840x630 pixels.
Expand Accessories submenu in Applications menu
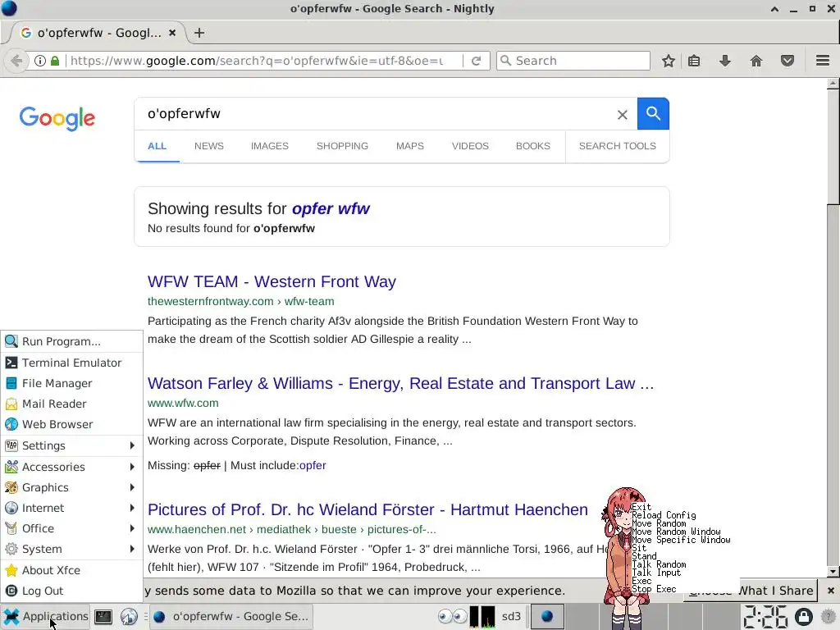[x=72, y=467]
